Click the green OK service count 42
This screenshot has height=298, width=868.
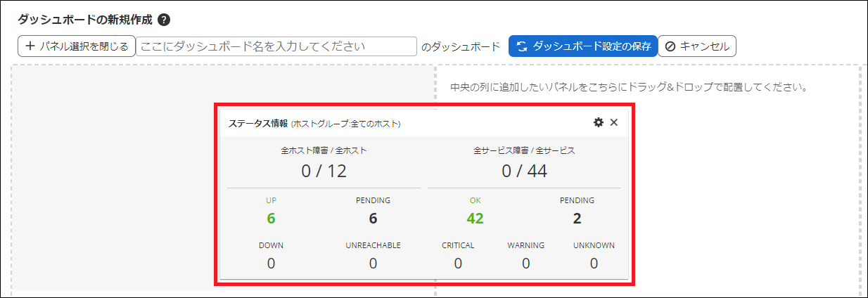click(x=475, y=219)
